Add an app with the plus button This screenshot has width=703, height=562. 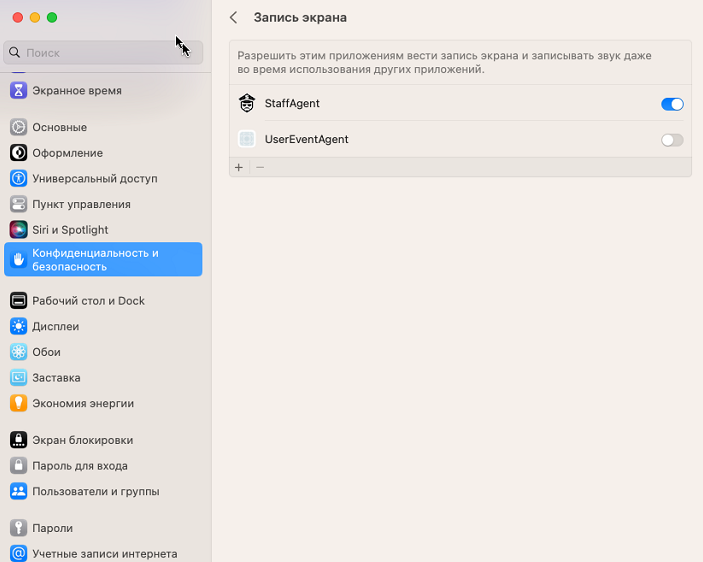[x=239, y=168]
